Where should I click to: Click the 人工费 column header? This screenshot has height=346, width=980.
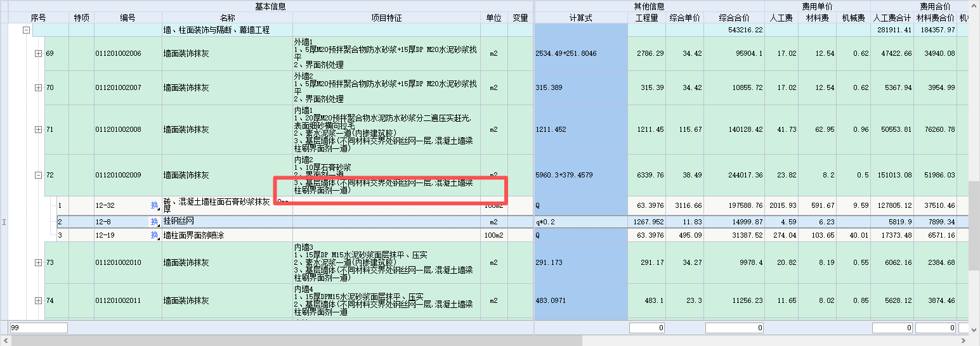[x=781, y=18]
